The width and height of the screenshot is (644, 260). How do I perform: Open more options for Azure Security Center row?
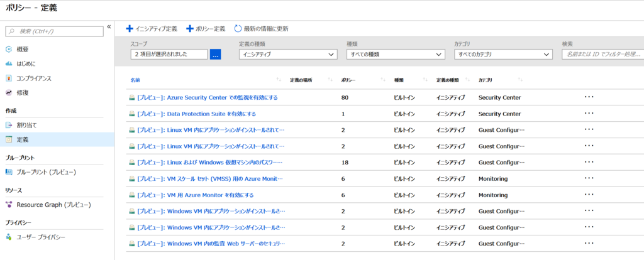[589, 97]
